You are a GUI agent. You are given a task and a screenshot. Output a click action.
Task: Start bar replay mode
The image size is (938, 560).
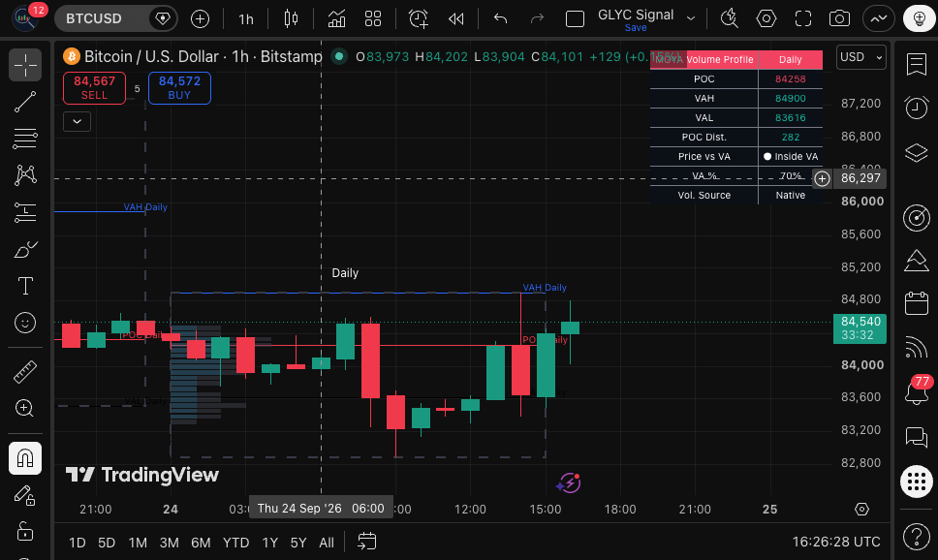(x=455, y=18)
